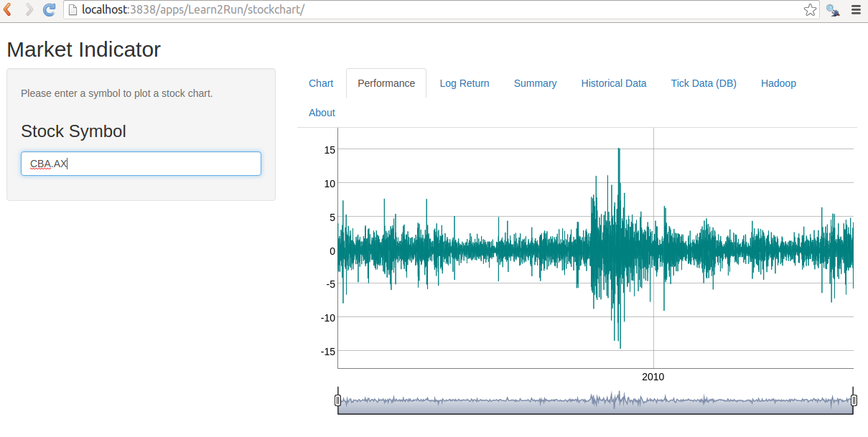Click the page info icon in address bar

coord(73,10)
